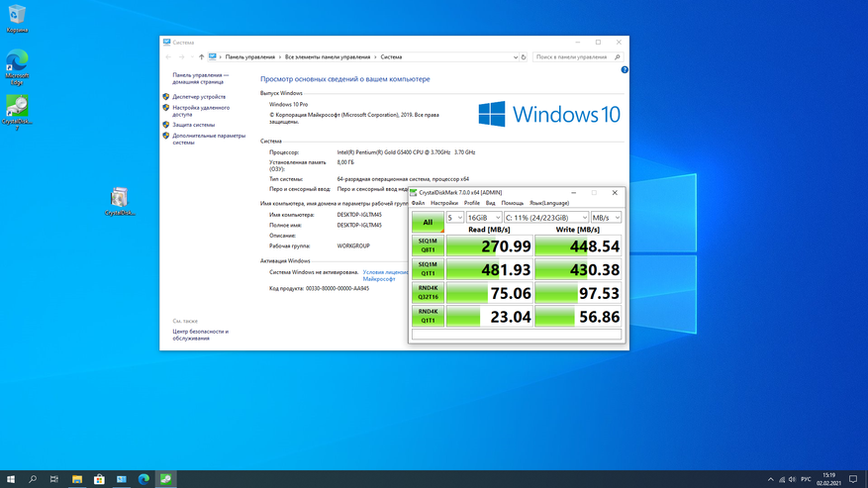868x488 pixels.
Task: Open help icon in System window
Action: tap(625, 70)
